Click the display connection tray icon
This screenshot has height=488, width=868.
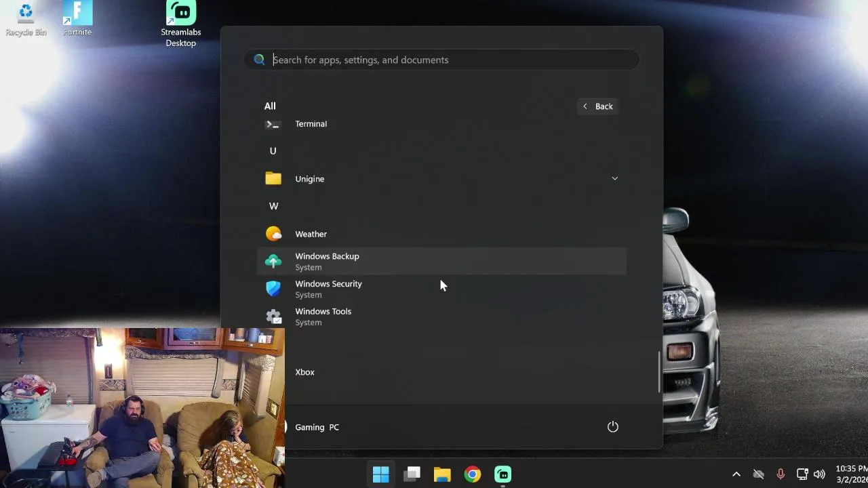coord(802,474)
